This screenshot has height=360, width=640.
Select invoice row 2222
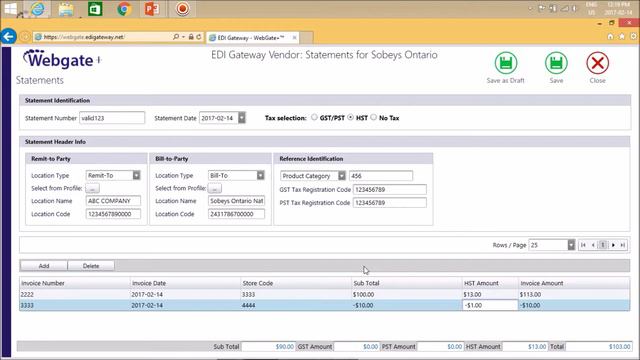(324, 294)
